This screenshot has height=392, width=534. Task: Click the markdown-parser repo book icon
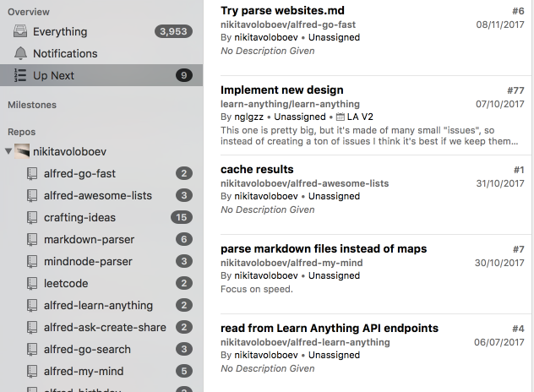[x=32, y=239]
